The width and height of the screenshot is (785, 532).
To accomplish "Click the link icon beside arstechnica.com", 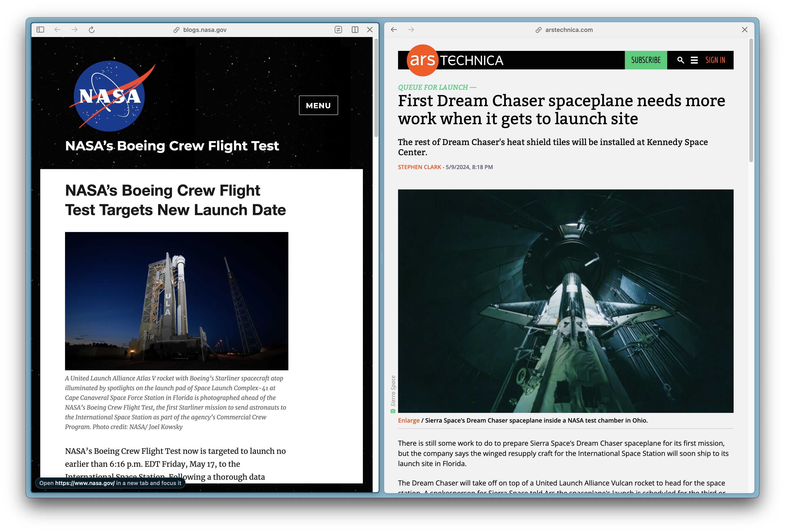I will [539, 30].
